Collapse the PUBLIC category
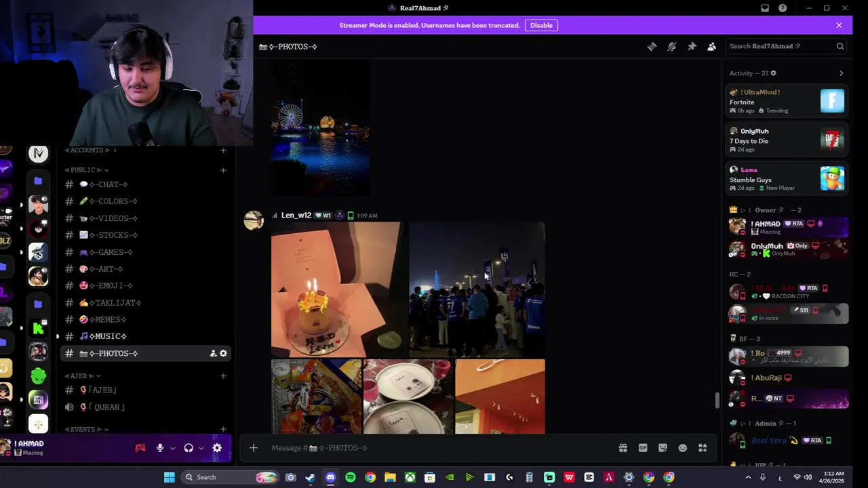868x488 pixels. point(86,170)
